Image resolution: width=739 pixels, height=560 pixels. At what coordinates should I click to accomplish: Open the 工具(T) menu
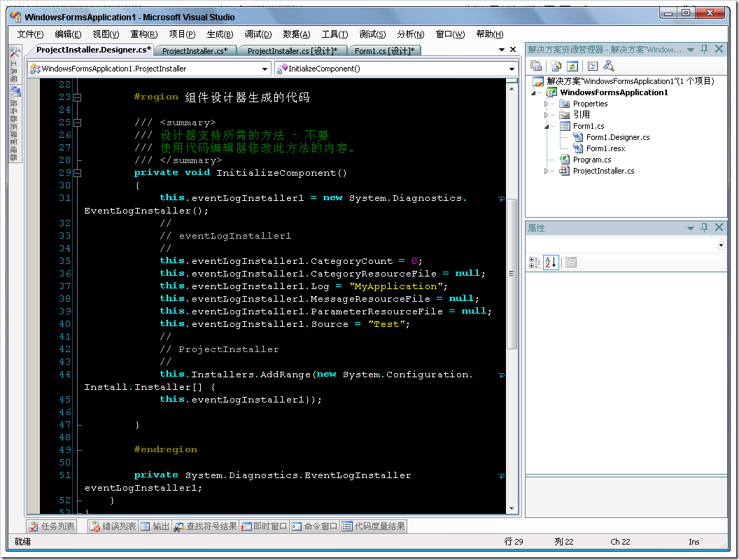pyautogui.click(x=335, y=34)
